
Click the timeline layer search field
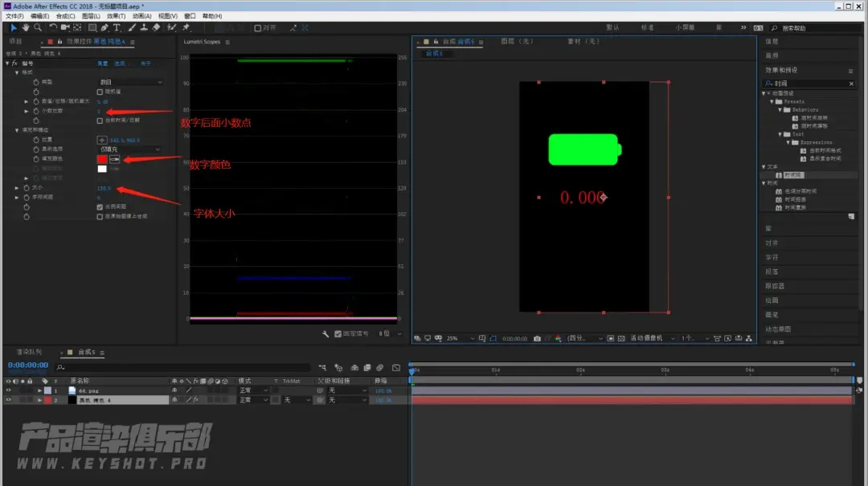tap(182, 368)
